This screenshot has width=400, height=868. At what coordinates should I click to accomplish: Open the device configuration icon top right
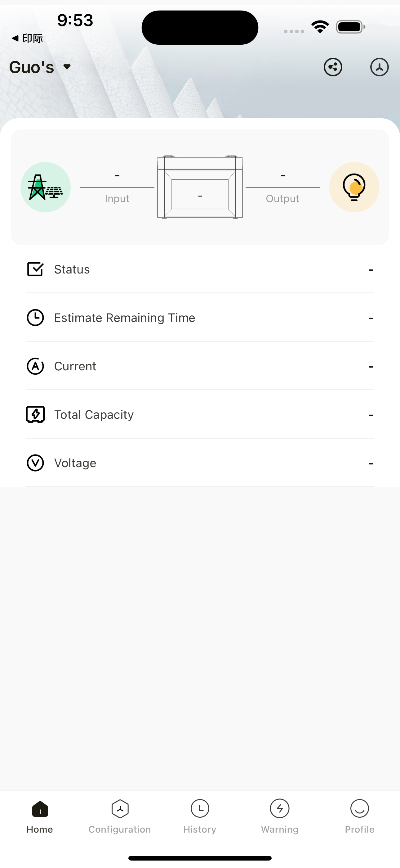tap(380, 67)
